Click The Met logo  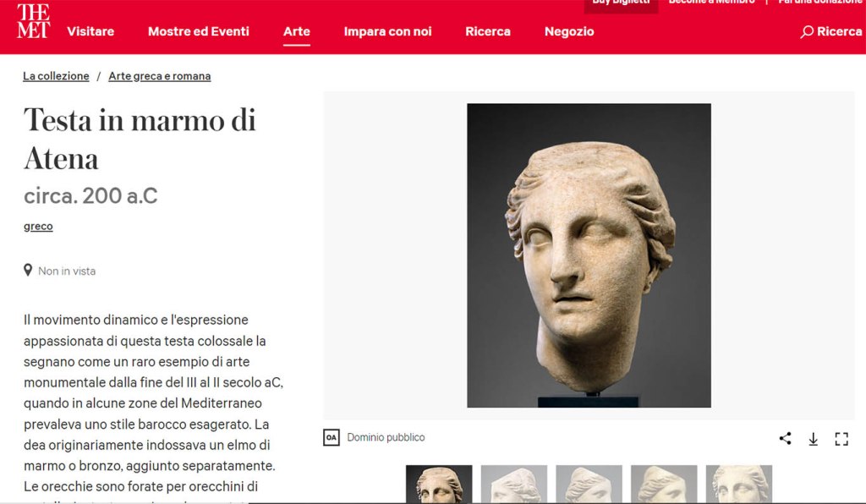coord(33,21)
